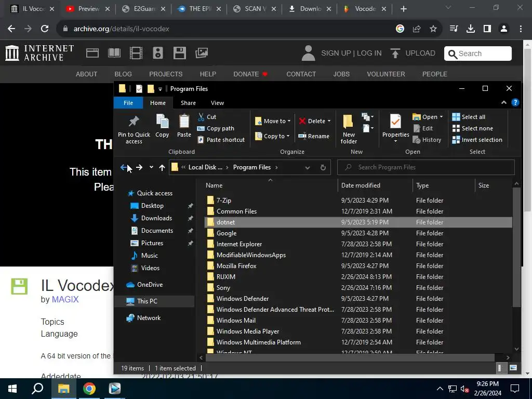Viewport: 532px width, 399px height.
Task: Click the Search Program Files box
Action: click(x=426, y=167)
